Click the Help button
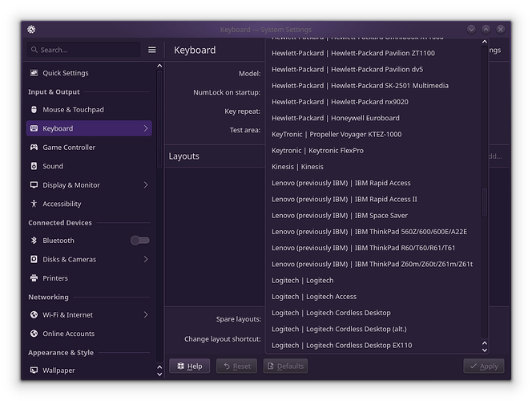Image resolution: width=532 pixels, height=401 pixels. click(190, 366)
